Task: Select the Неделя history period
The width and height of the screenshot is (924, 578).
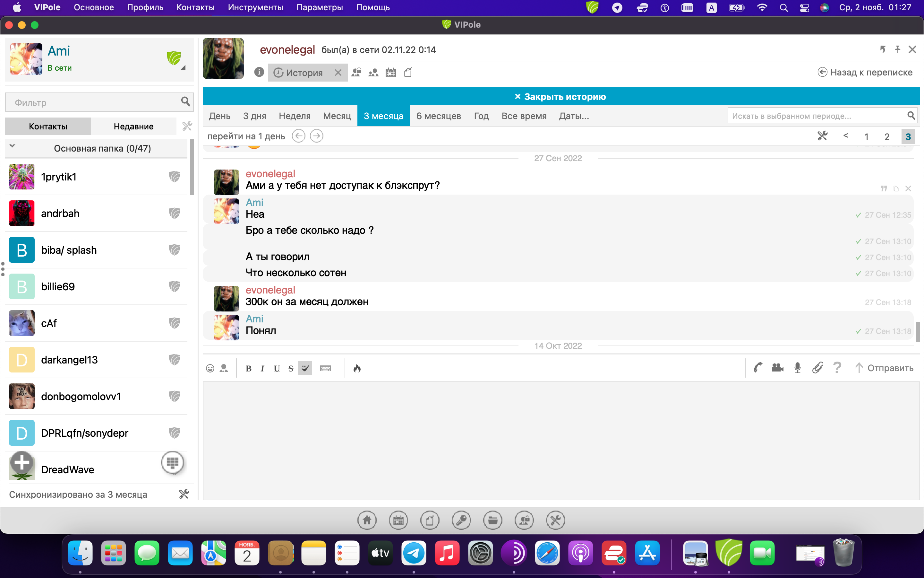Action: 295,116
